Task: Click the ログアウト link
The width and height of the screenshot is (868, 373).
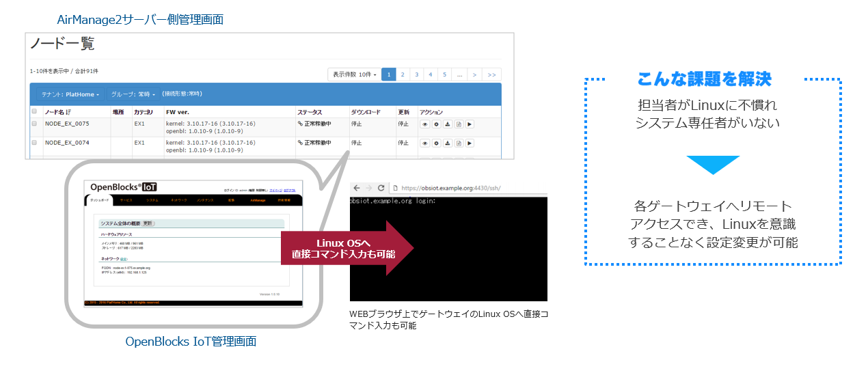Action: [290, 191]
